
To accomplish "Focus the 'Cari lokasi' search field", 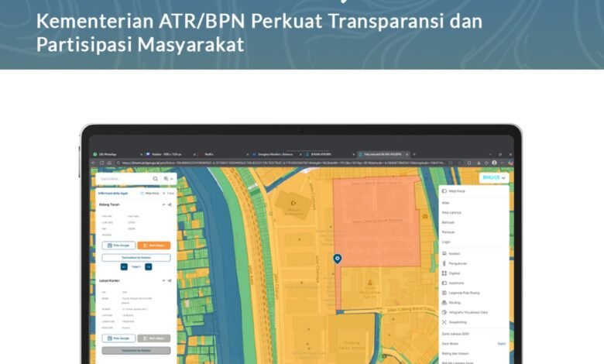I will tap(125, 179).
